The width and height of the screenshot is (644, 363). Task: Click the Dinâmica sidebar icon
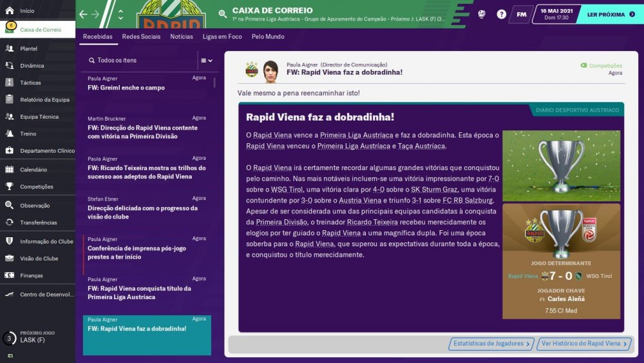pos(9,65)
